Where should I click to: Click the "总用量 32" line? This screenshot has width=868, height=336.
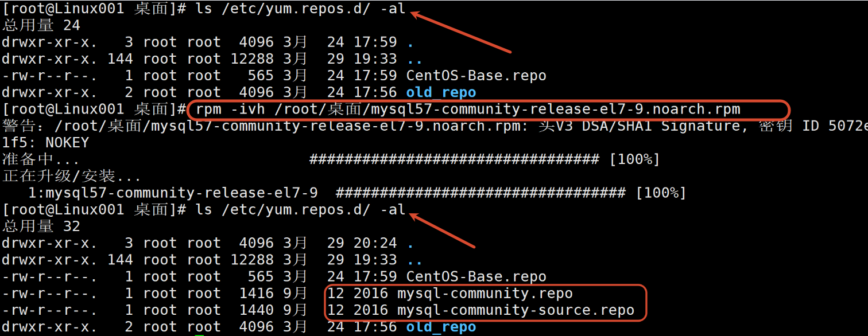pos(41,226)
